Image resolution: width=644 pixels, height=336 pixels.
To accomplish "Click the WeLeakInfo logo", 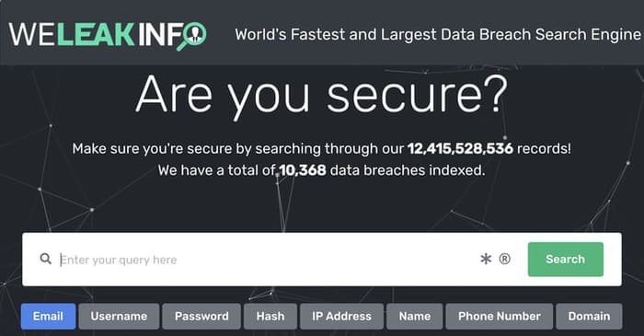I will pos(108,35).
